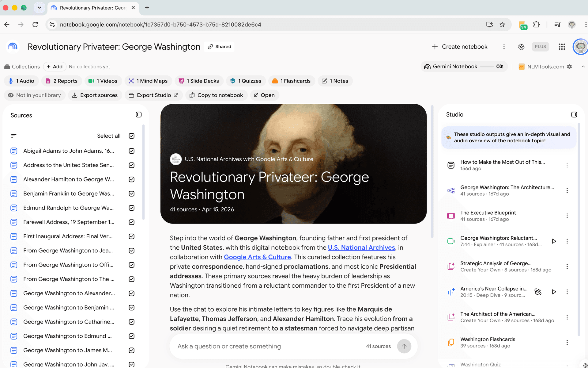Submit the chat question arrow button
Image resolution: width=588 pixels, height=368 pixels.
click(404, 346)
